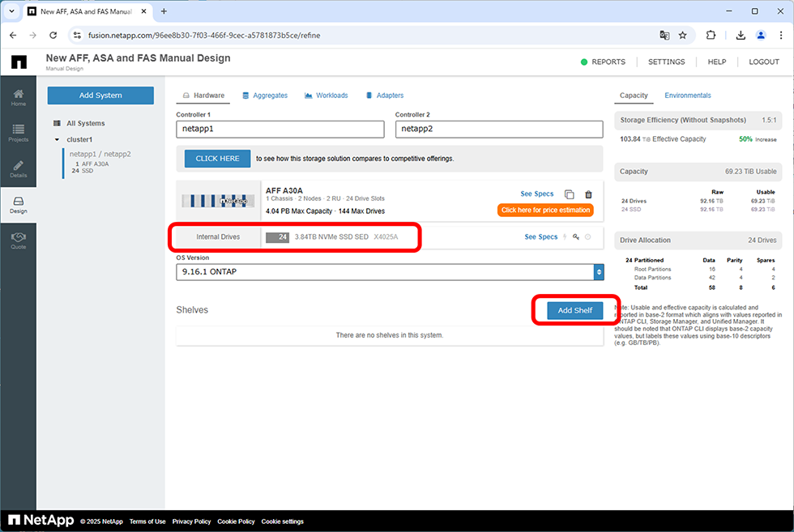
Task: Click LOGOUT in the top navigation
Action: tap(763, 62)
